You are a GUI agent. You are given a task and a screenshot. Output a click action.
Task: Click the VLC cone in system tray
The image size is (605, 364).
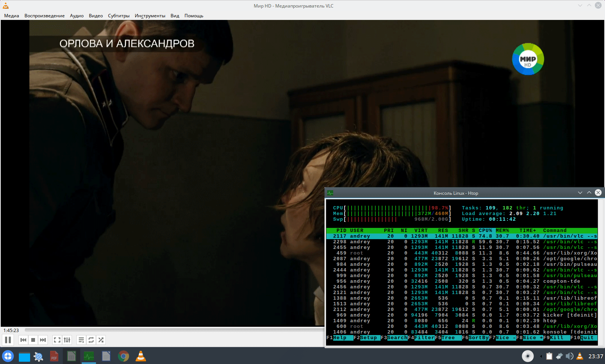pyautogui.click(x=580, y=356)
